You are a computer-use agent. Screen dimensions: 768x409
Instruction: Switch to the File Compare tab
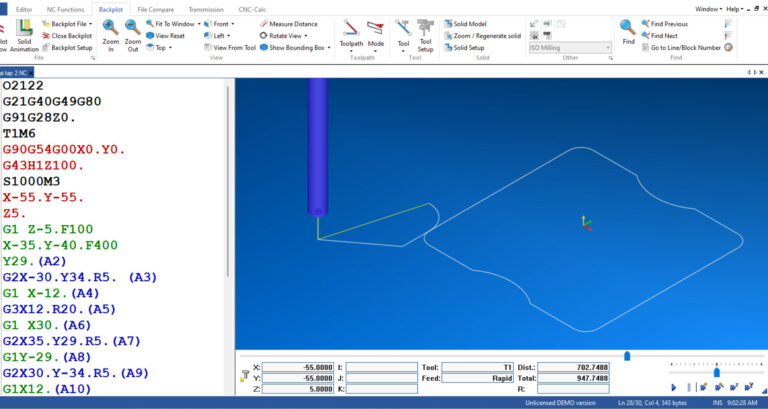click(155, 9)
